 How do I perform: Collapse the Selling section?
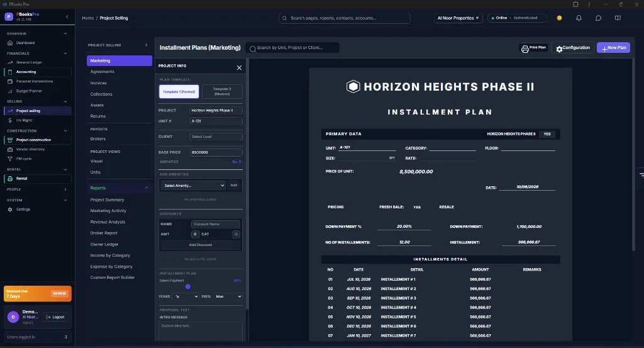[65, 101]
